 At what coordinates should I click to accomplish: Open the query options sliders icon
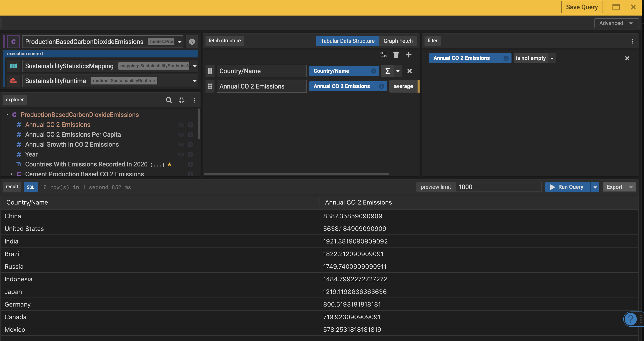(x=383, y=55)
